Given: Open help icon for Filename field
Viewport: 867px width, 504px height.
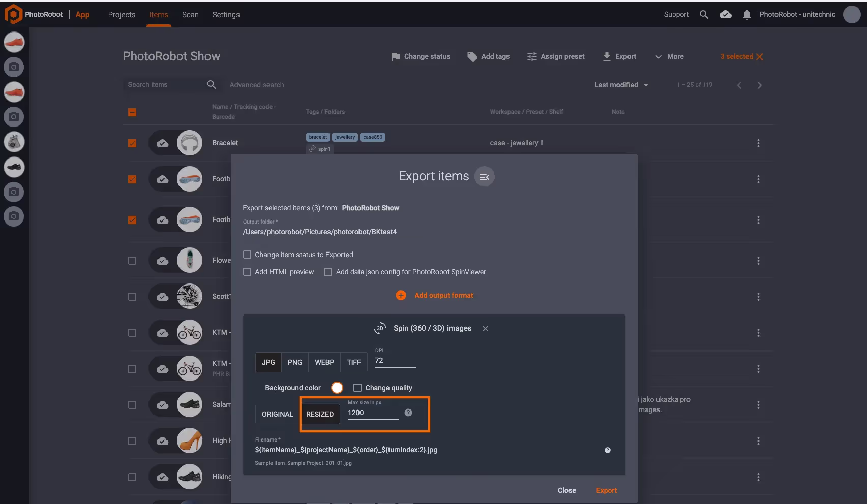Looking at the screenshot, I should pos(607,450).
